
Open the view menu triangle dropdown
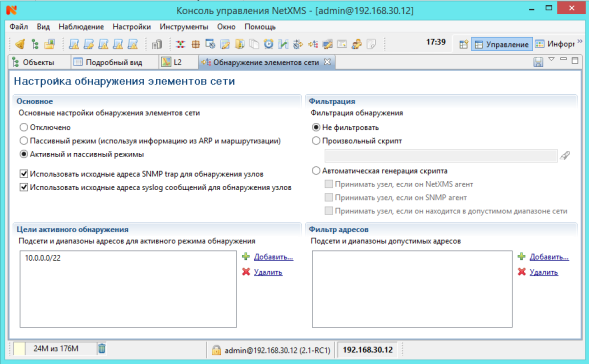pyautogui.click(x=551, y=59)
